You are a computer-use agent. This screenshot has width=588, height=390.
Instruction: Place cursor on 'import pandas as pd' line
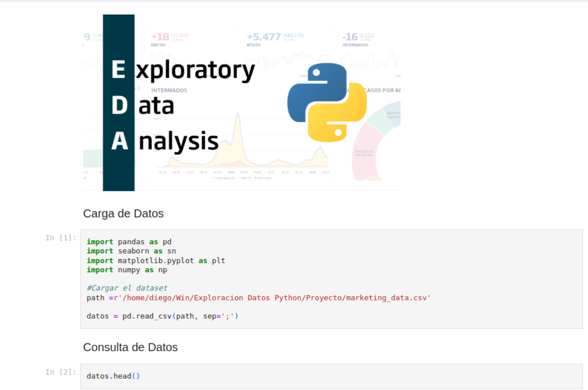click(129, 241)
